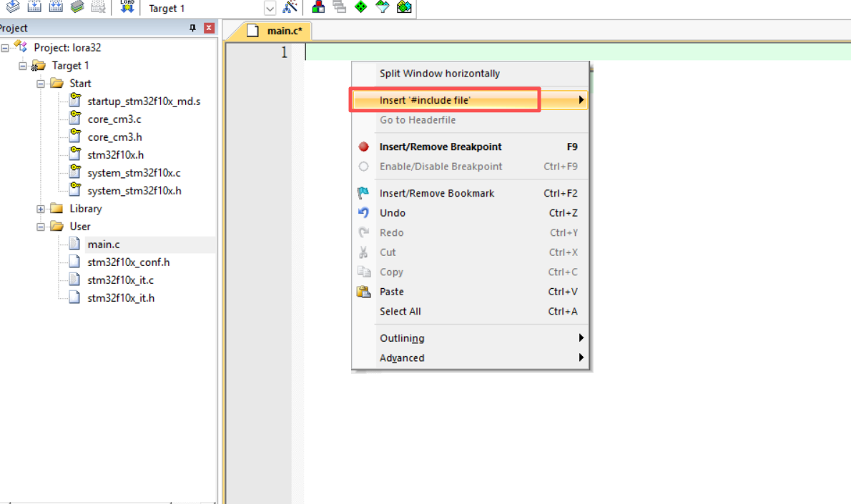The image size is (851, 504).
Task: Click the Build target toolbar icon
Action: (34, 6)
